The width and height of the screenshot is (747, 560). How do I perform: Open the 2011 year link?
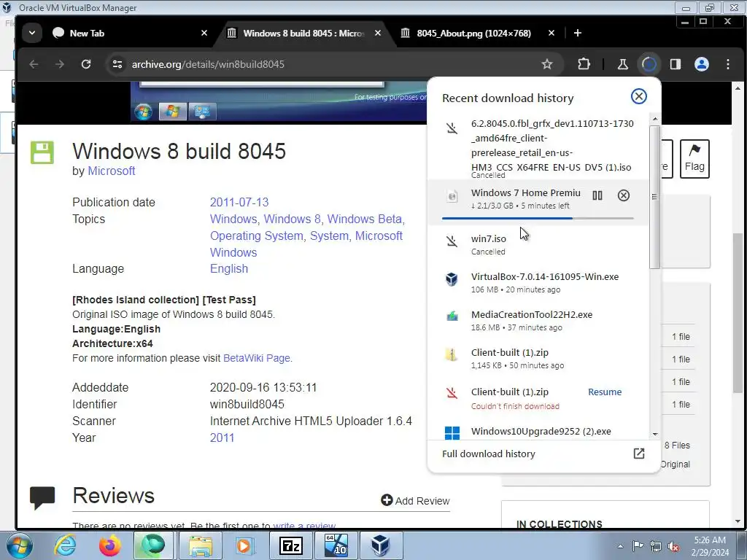(x=222, y=438)
